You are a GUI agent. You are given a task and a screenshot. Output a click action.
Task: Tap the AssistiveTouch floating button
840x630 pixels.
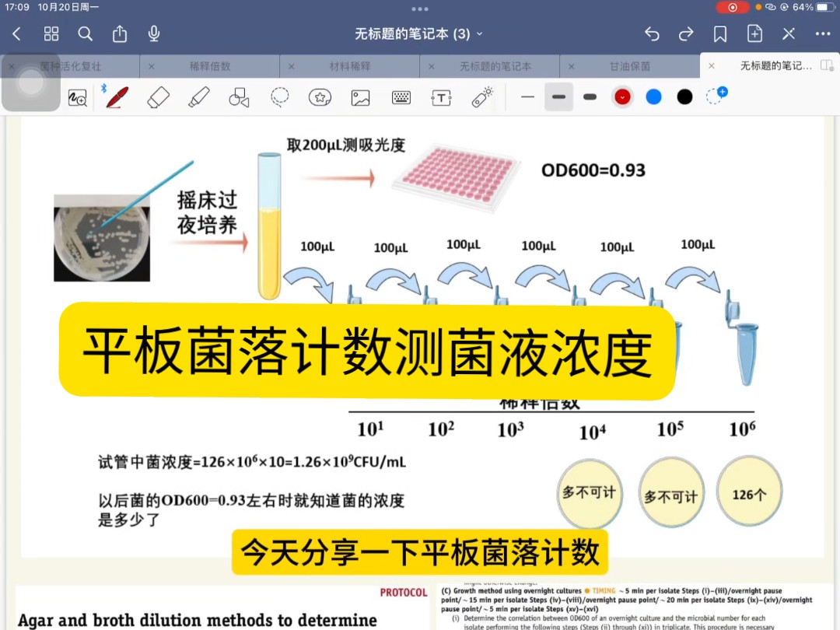coord(30,82)
